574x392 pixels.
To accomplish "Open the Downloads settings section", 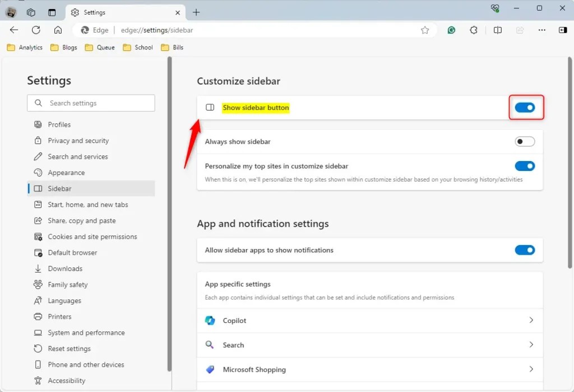I will pyautogui.click(x=65, y=269).
